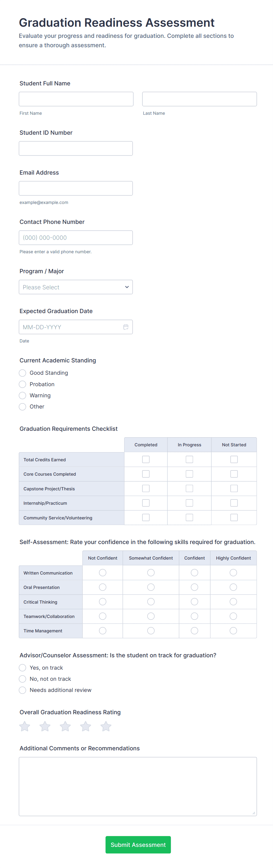Screen dimensions: 273x868
Task: Click the First Name input field
Action: point(76,99)
